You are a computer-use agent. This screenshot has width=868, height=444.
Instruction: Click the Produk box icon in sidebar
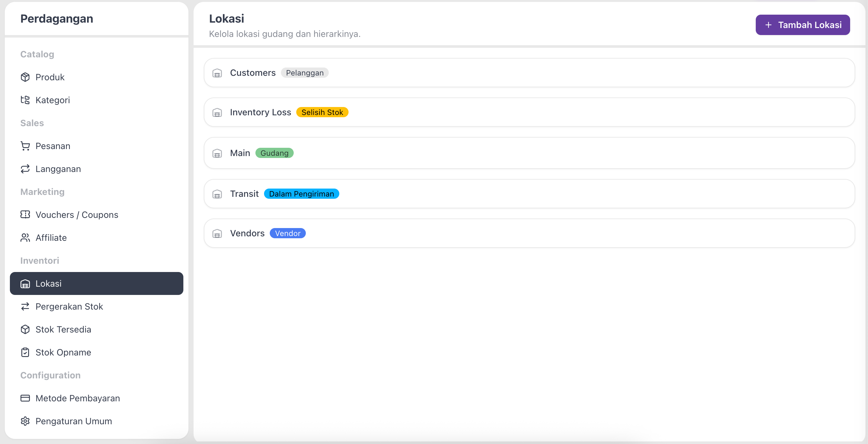point(25,77)
